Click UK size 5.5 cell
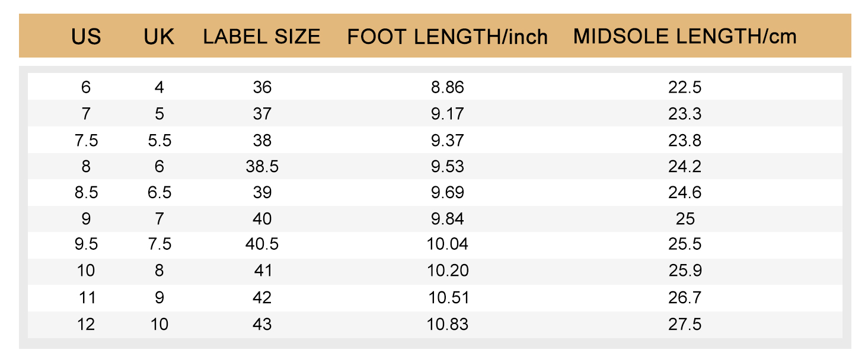 pos(159,141)
